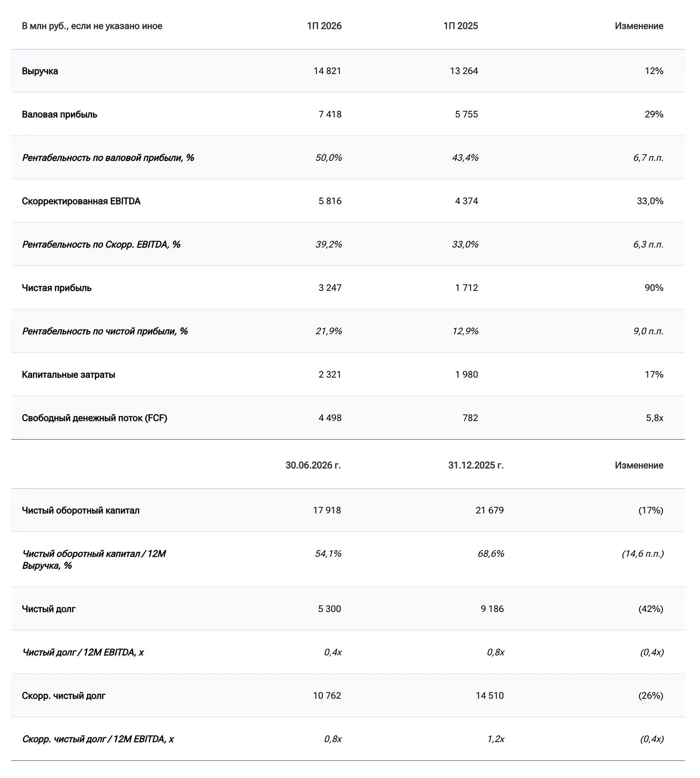This screenshot has height=778, width=700.
Task: Click the 30.06.2026 г. date header
Action: pos(313,465)
